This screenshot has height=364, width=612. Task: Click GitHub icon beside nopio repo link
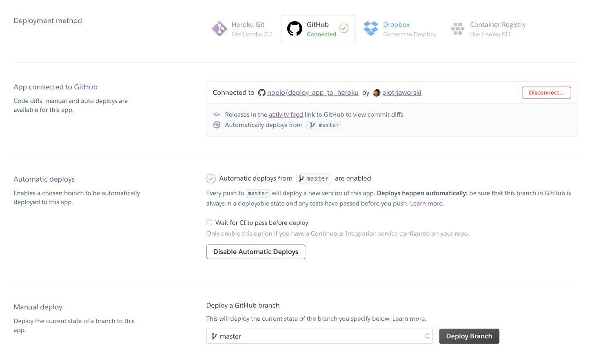click(262, 93)
